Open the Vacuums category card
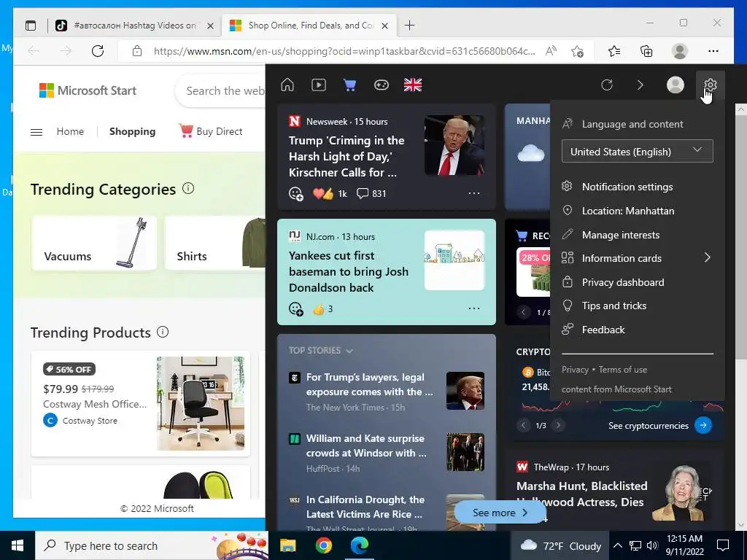The height and width of the screenshot is (560, 747). click(94, 244)
